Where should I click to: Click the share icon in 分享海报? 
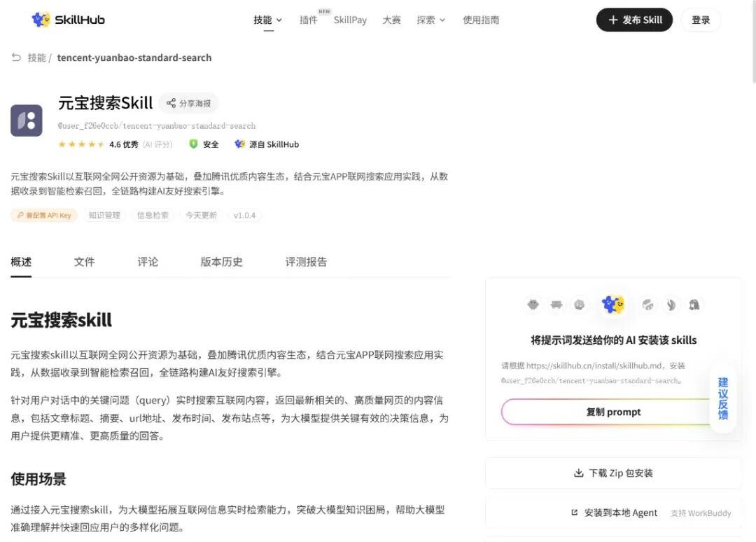click(x=171, y=103)
